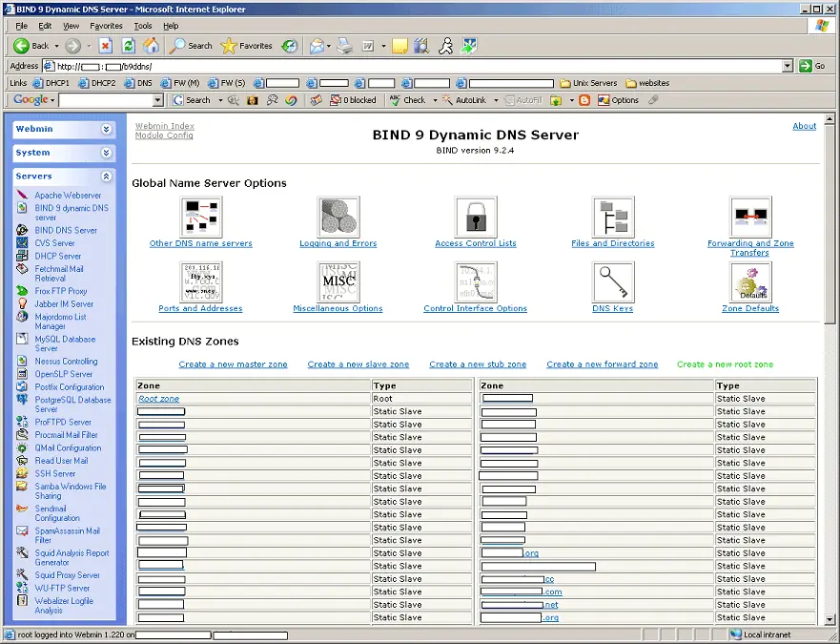The height and width of the screenshot is (644, 840).
Task: Open the Control Interface Options icon
Action: pos(476,281)
